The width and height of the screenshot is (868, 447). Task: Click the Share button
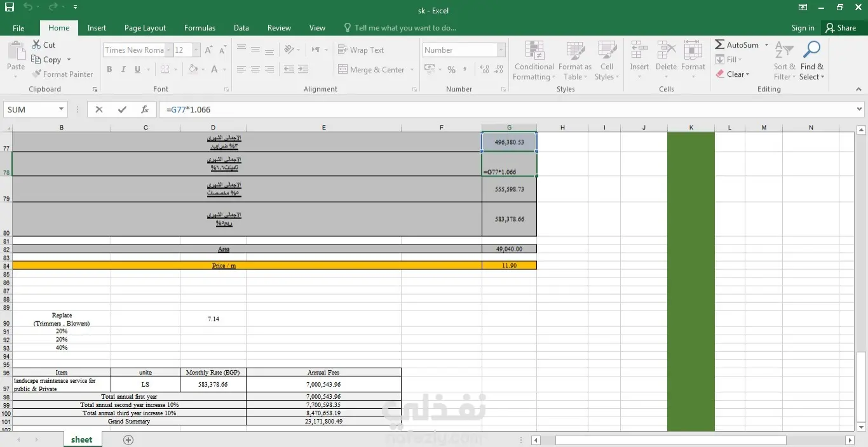pyautogui.click(x=841, y=28)
